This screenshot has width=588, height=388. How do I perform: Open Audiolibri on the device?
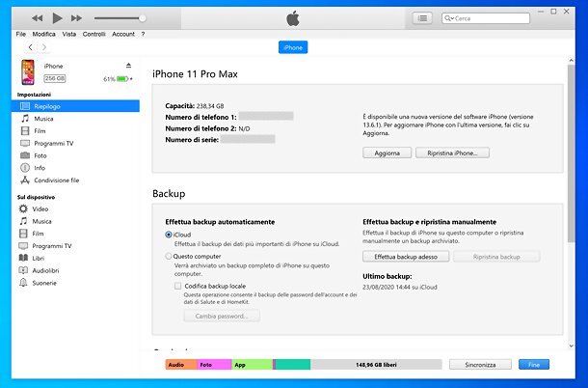tap(45, 270)
